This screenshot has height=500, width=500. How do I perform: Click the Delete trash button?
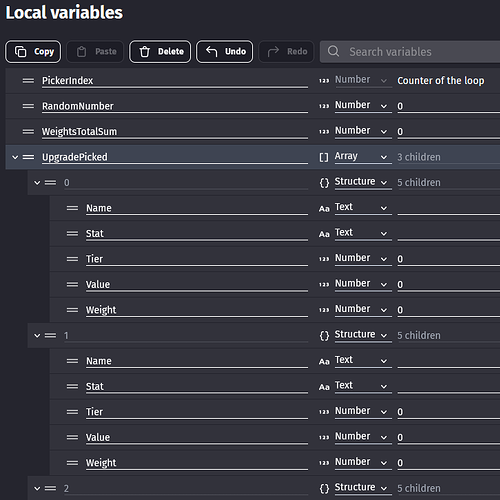[160, 52]
